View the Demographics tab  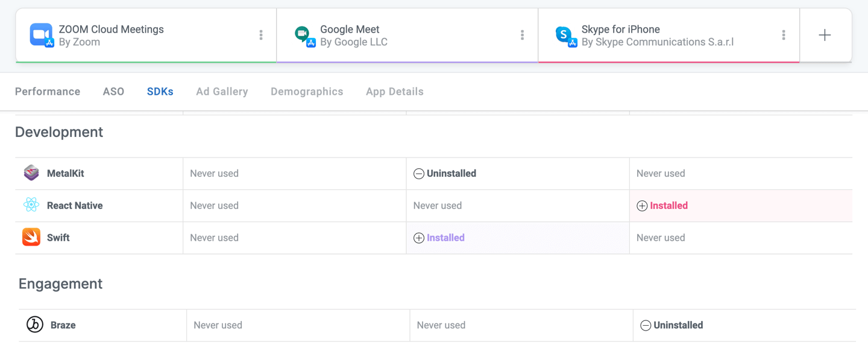[x=307, y=92]
